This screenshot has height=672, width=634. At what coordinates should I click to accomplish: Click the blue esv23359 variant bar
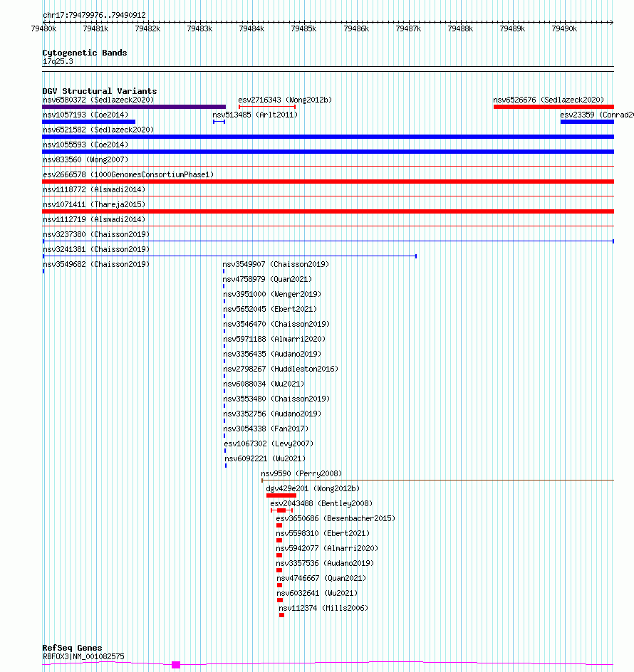coord(587,122)
